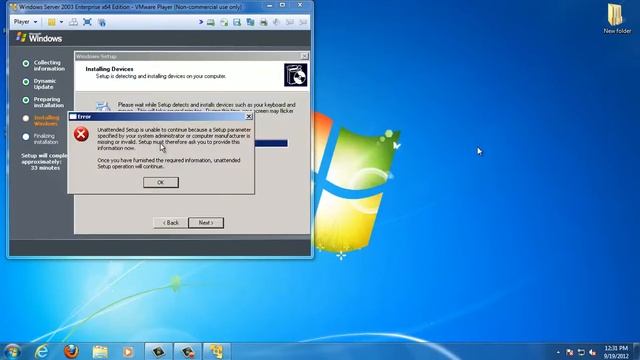This screenshot has width=640, height=360.
Task: Click the 33 minutes remaining estimate text
Action: point(45,168)
